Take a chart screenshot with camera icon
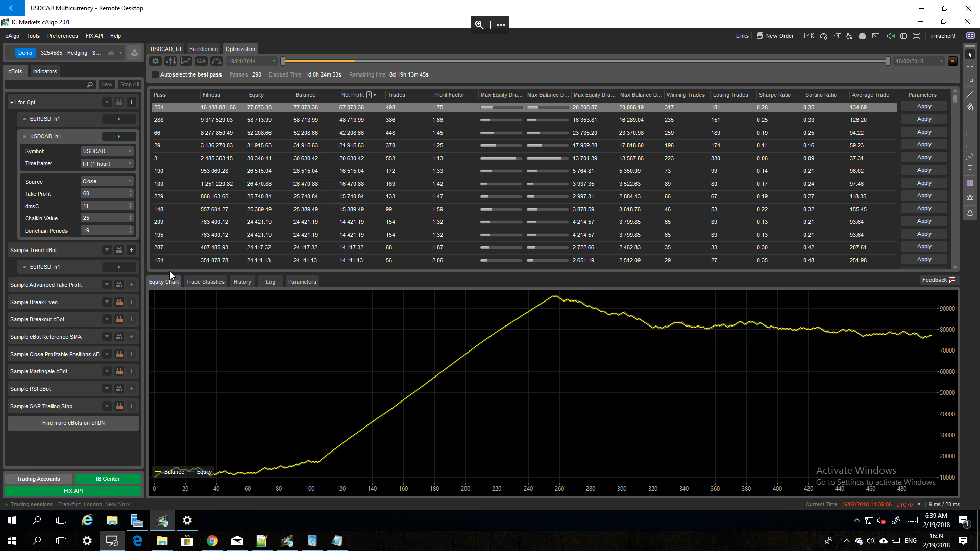 coord(970,198)
